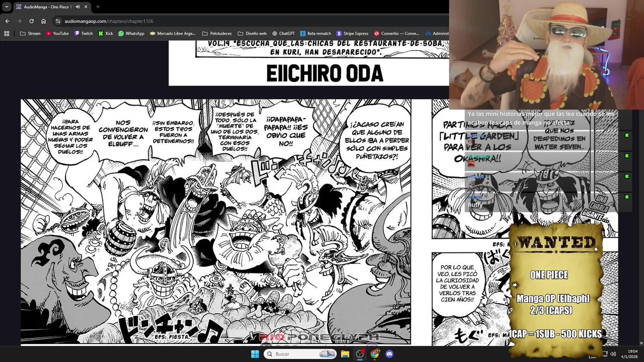Viewport: 644px width, 362px height.
Task: Switch to Chrome on the taskbar
Action: (x=374, y=354)
